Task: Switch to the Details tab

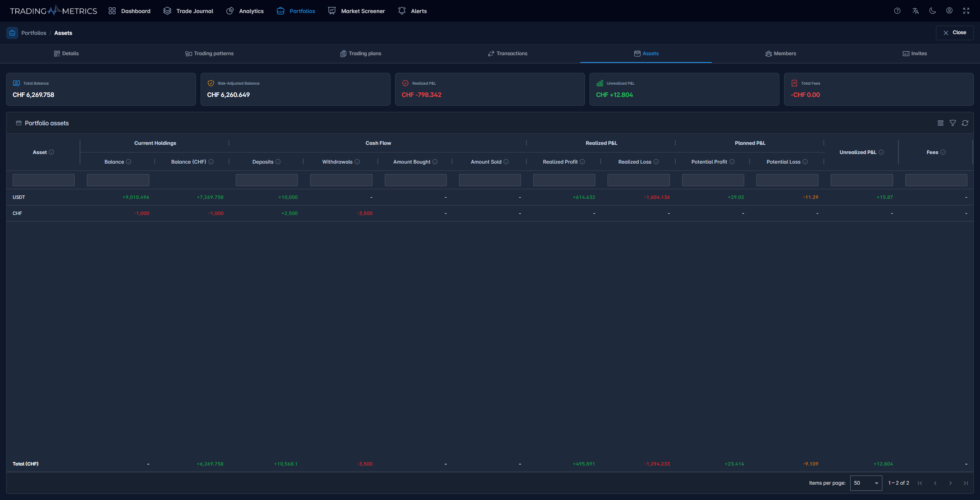Action: click(66, 53)
